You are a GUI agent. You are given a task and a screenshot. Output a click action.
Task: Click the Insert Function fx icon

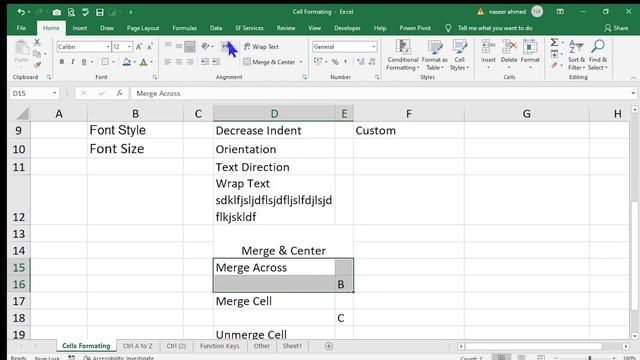coord(120,93)
